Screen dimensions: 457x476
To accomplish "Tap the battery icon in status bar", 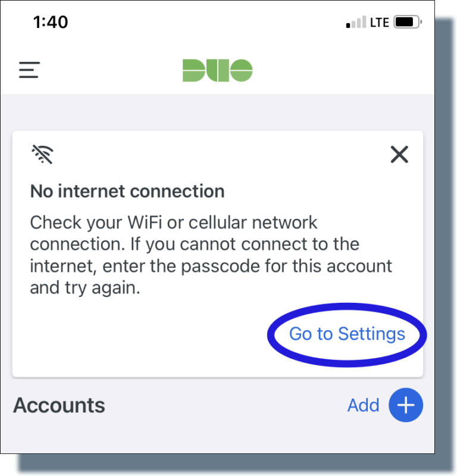I will [408, 22].
